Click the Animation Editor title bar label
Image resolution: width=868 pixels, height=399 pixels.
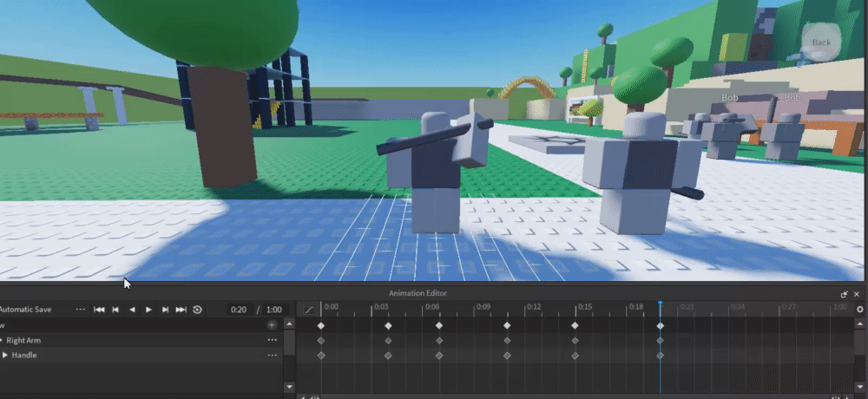click(418, 293)
